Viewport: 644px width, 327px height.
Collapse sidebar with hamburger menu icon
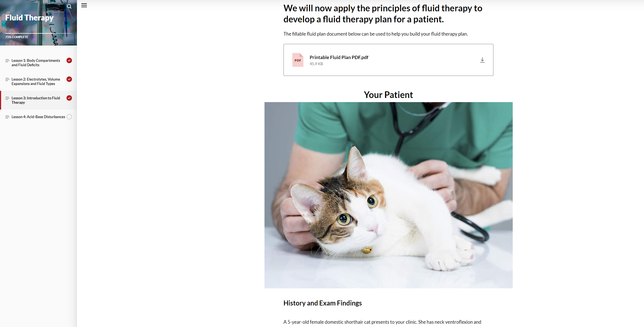coord(84,5)
